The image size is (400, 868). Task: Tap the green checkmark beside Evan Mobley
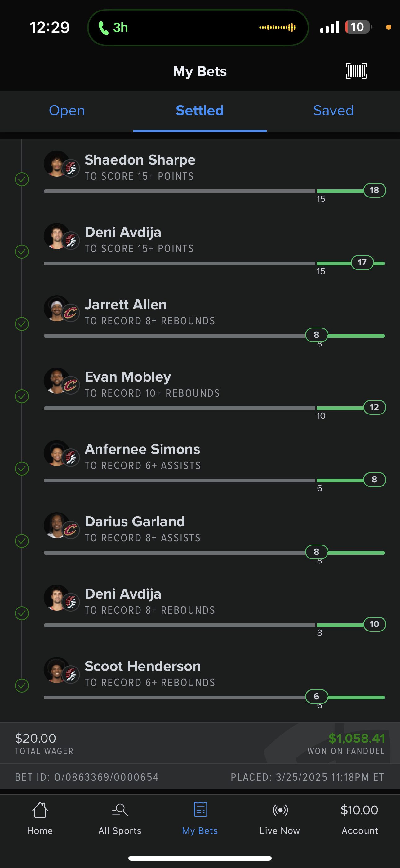click(22, 396)
